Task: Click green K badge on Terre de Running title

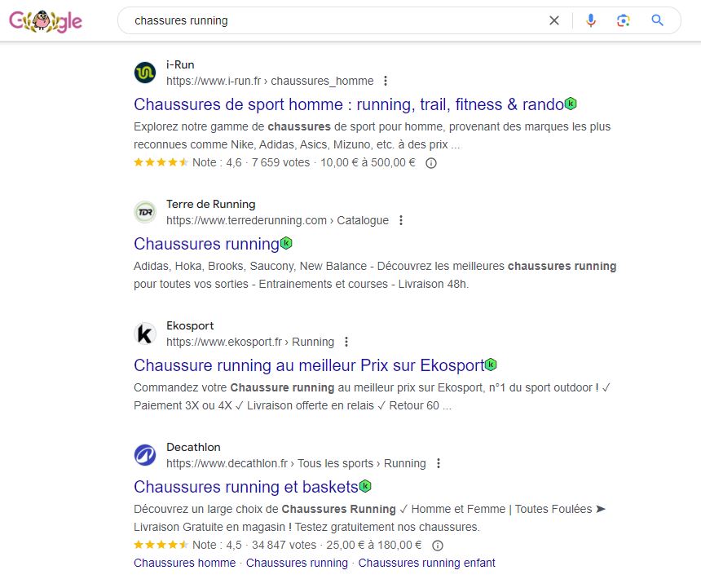Action: (286, 243)
